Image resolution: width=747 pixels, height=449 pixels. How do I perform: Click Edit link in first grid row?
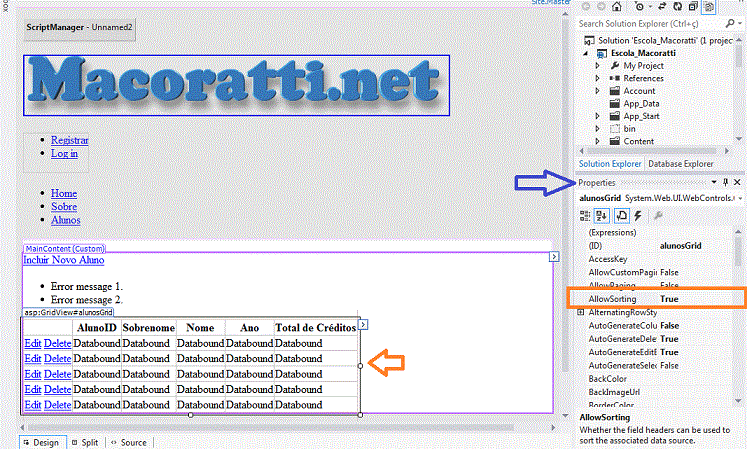click(x=33, y=343)
